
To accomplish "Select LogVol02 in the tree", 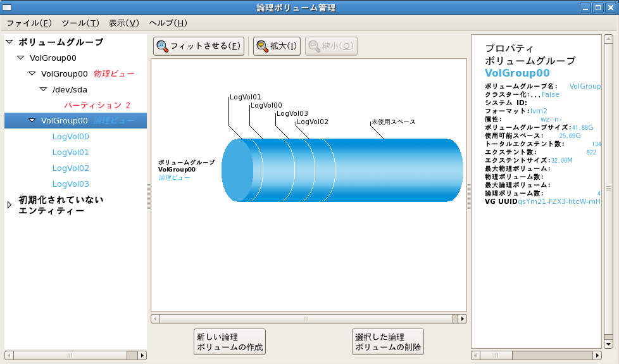I will click(x=70, y=168).
